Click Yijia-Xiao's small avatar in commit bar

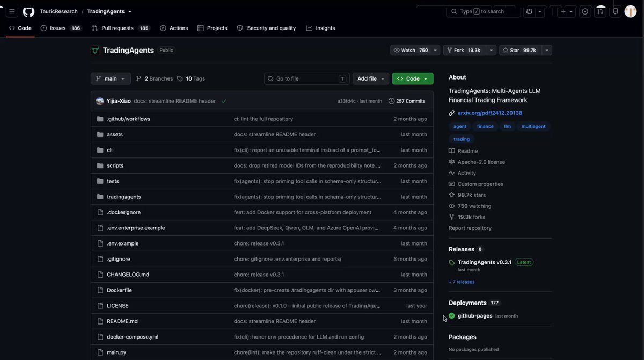pos(100,101)
